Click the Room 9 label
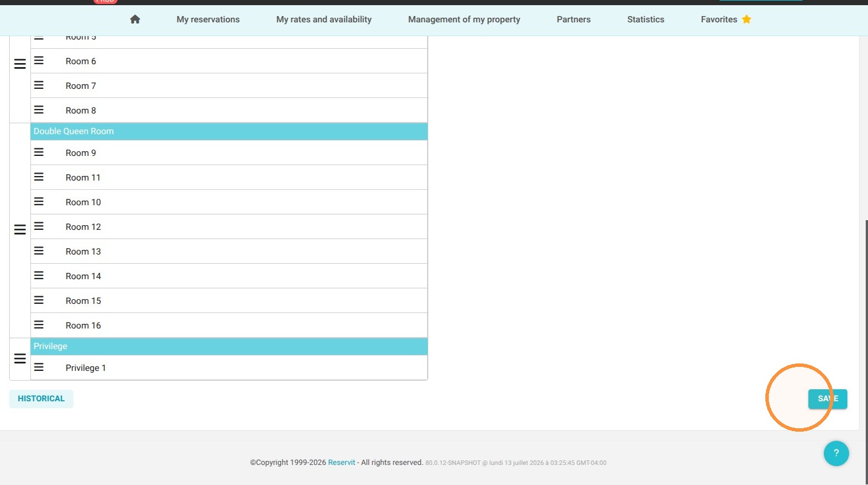 [81, 153]
